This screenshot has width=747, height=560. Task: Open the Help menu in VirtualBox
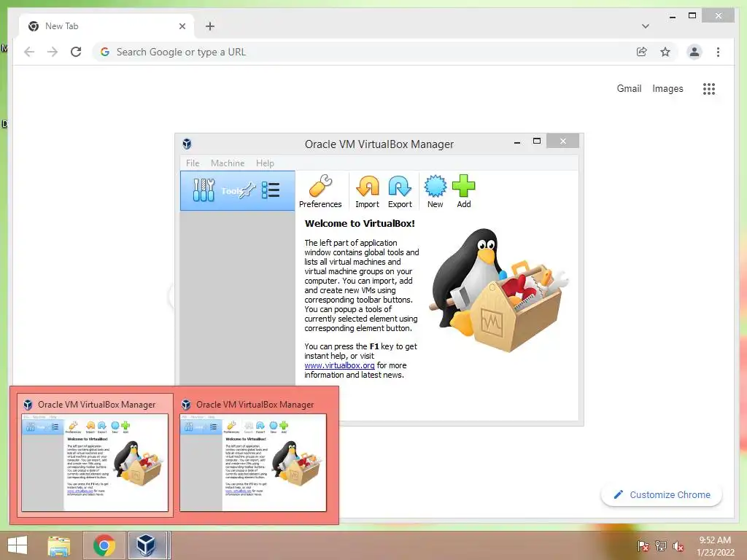[x=265, y=163]
